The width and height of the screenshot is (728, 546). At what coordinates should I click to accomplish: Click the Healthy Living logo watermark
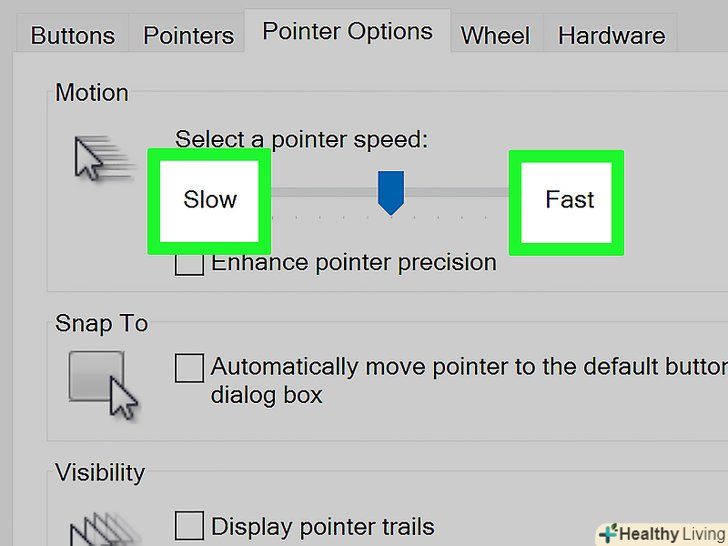click(x=660, y=533)
